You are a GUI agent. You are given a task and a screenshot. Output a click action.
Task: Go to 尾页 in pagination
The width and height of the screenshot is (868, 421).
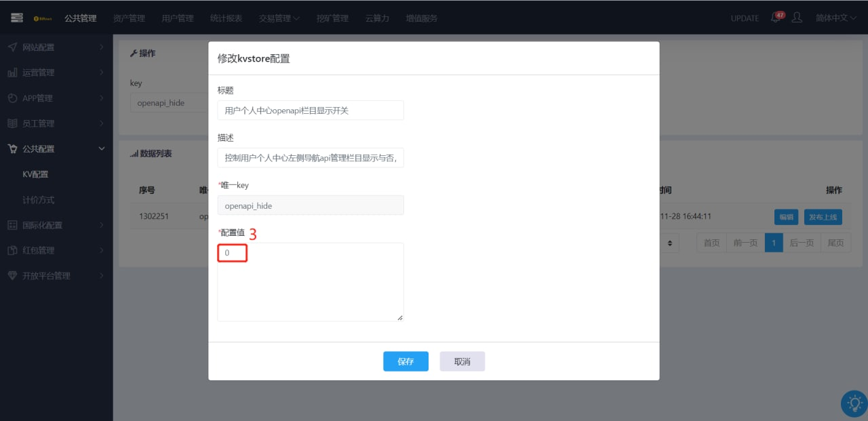(x=835, y=243)
